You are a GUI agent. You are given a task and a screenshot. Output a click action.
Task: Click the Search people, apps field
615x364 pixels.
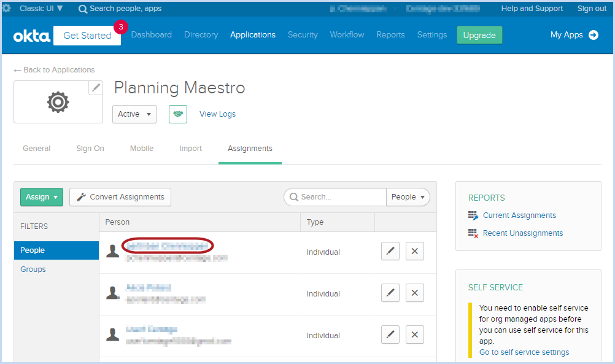[125, 9]
